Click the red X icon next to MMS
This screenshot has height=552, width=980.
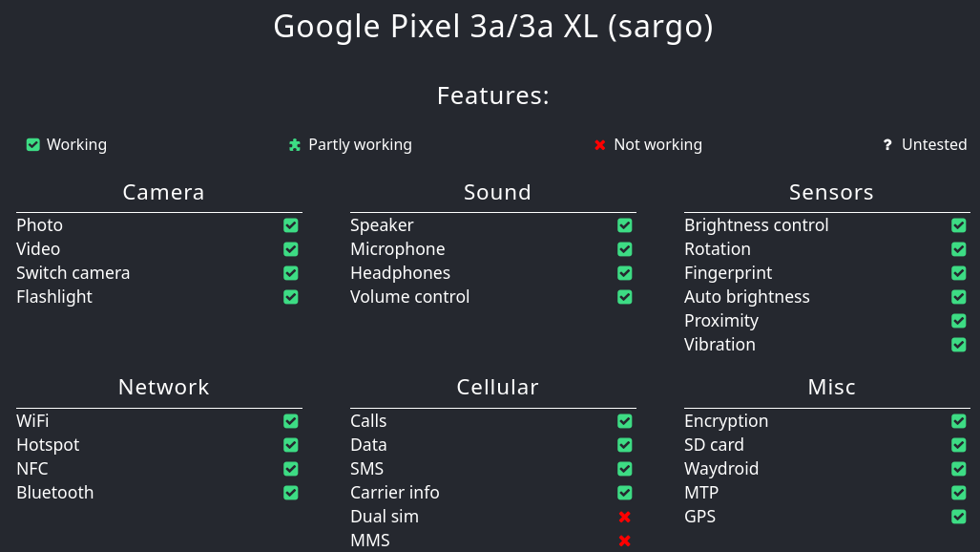tap(625, 541)
